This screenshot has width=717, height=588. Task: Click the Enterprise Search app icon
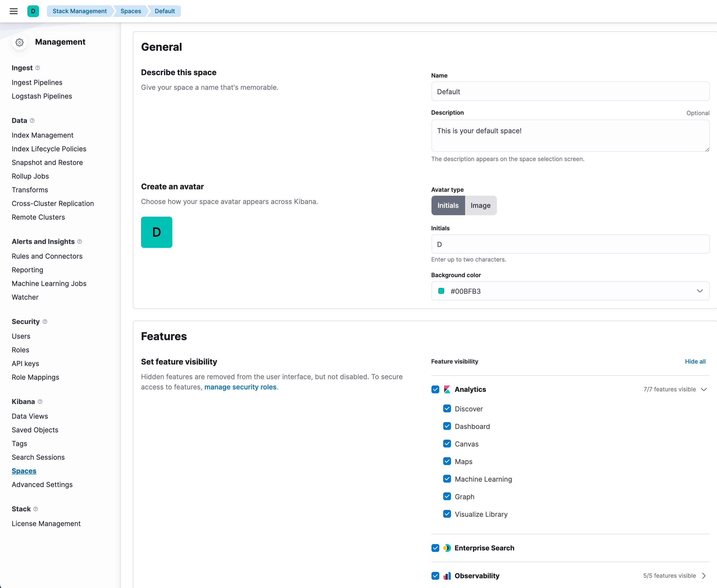tap(447, 548)
